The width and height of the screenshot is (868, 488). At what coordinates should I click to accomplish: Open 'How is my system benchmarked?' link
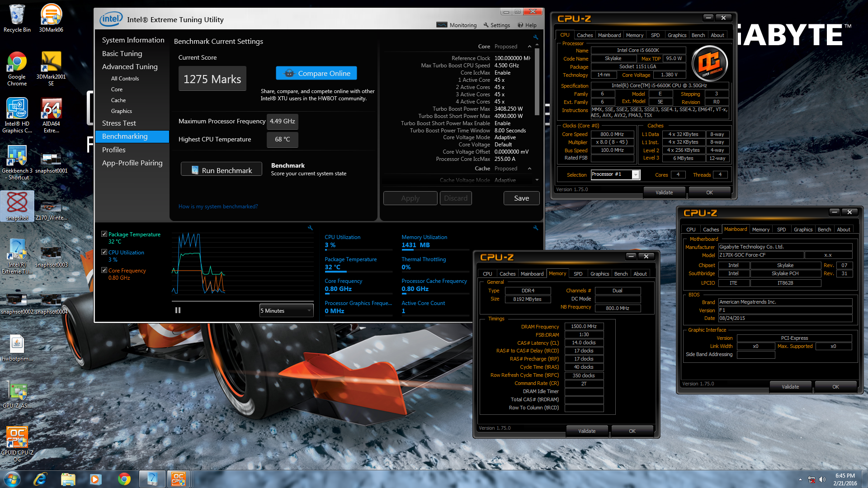(x=218, y=206)
